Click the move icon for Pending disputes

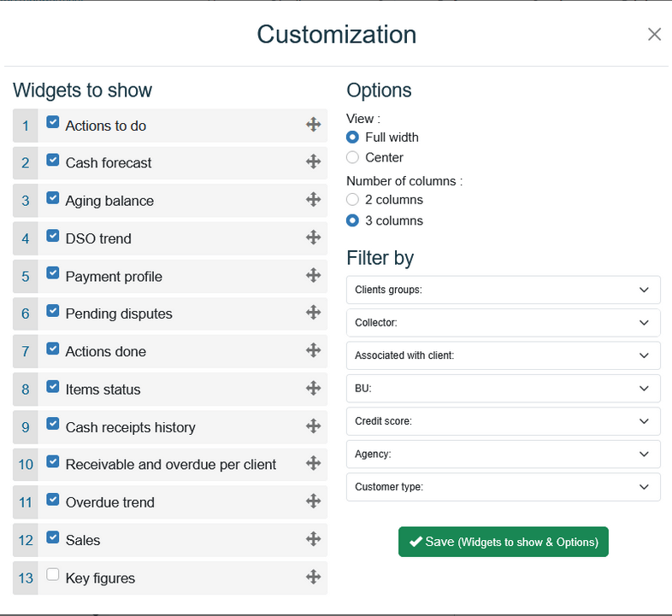point(313,313)
